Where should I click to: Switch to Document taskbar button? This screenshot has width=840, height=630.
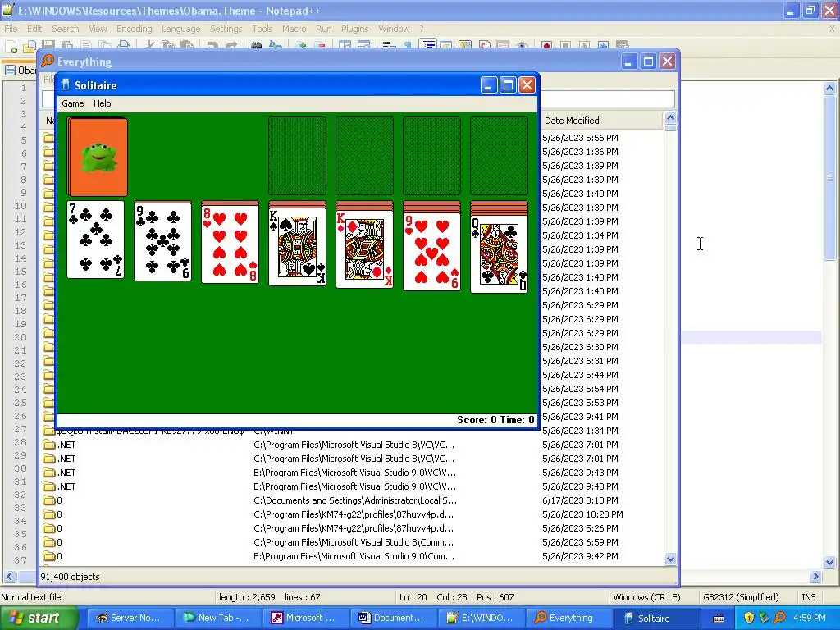coord(394,618)
